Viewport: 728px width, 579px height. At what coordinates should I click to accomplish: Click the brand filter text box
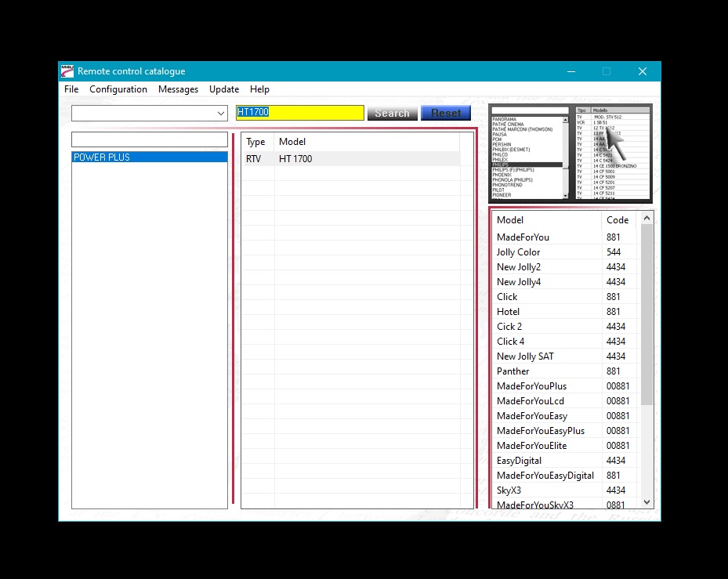tap(150, 139)
